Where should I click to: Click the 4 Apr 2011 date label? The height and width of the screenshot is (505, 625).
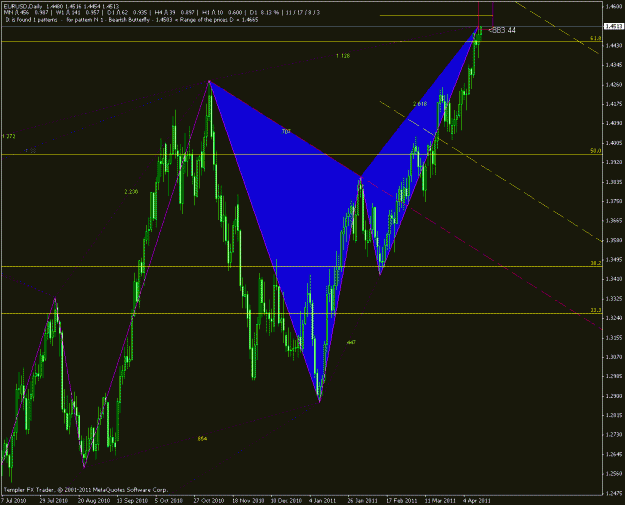[477, 501]
